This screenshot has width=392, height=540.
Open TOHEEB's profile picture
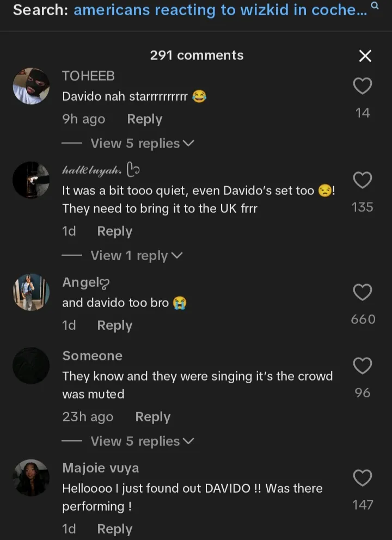tap(31, 86)
